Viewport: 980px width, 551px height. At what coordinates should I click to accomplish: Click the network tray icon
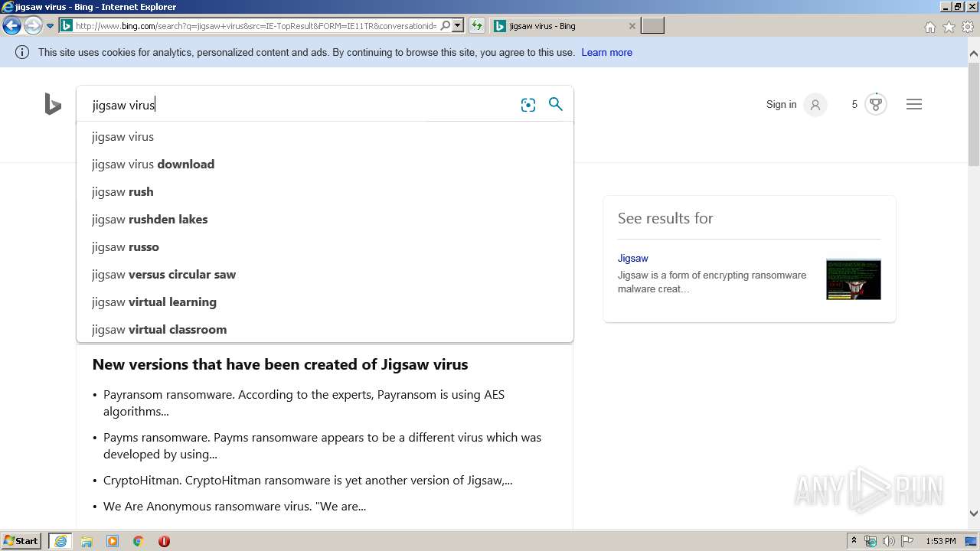(x=871, y=541)
